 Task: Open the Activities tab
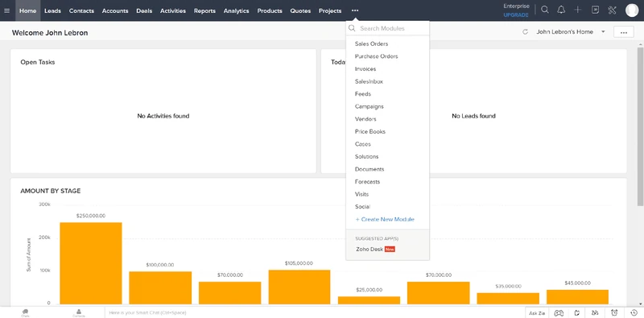[x=173, y=10]
